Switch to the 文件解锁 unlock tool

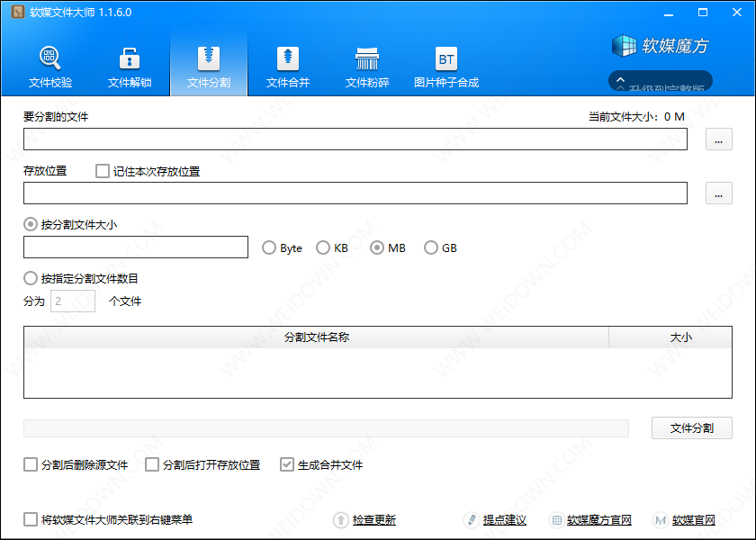click(130, 67)
